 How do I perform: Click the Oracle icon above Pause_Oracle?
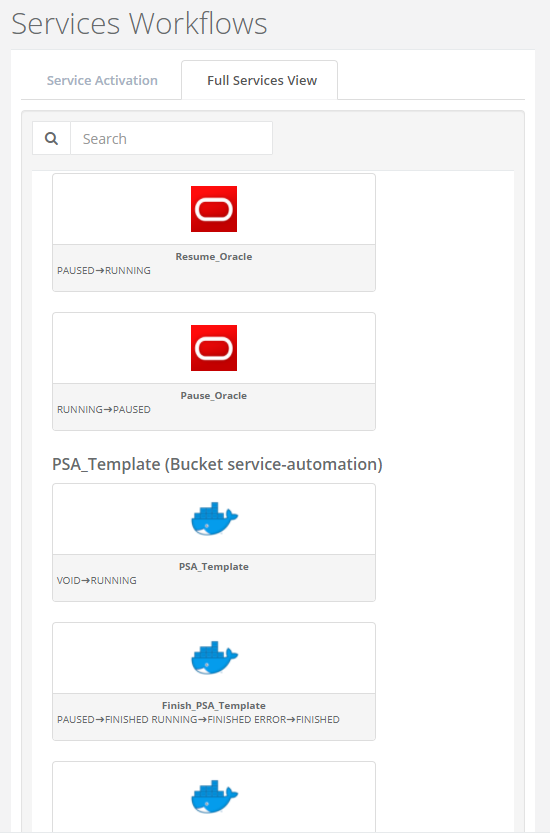coord(214,348)
